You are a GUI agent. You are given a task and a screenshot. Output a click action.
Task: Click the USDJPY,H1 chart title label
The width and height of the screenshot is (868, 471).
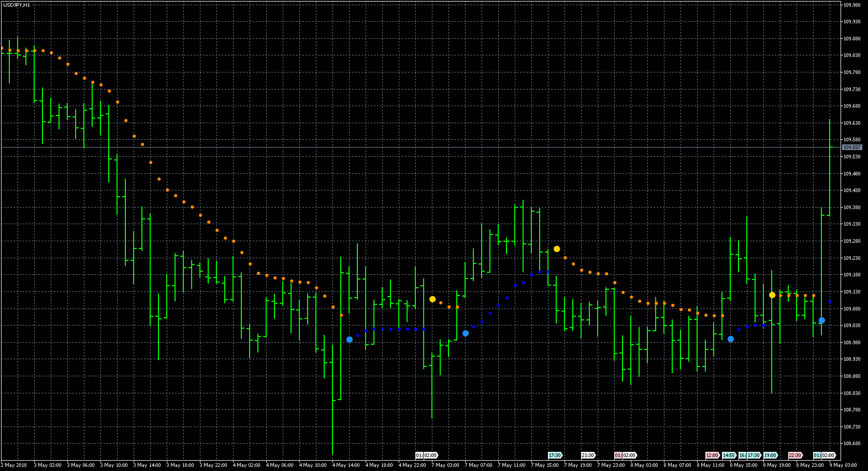pyautogui.click(x=17, y=5)
